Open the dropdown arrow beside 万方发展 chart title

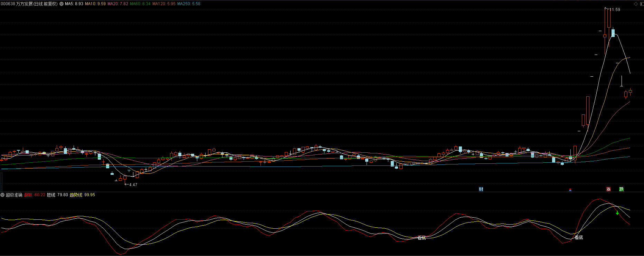coord(61,4)
